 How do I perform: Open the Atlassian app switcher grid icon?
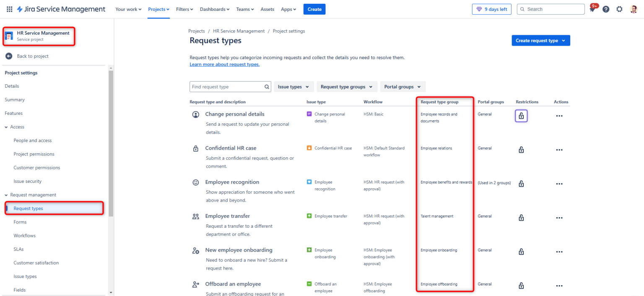tap(9, 9)
